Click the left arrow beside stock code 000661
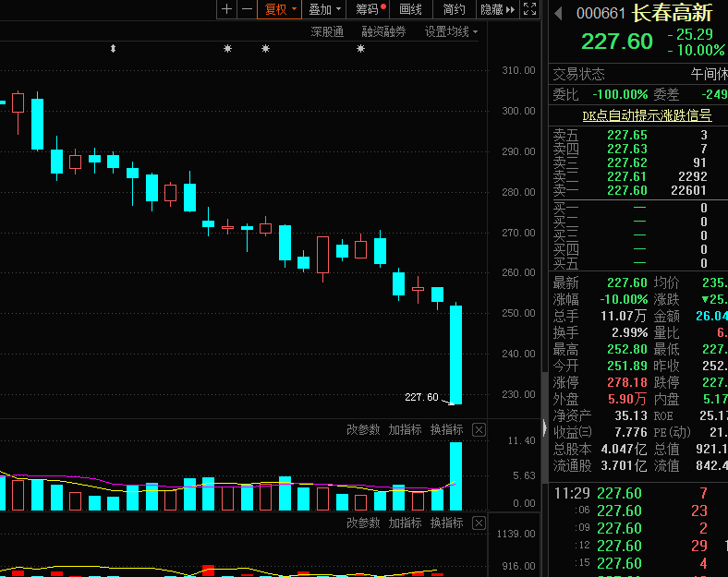 click(557, 13)
